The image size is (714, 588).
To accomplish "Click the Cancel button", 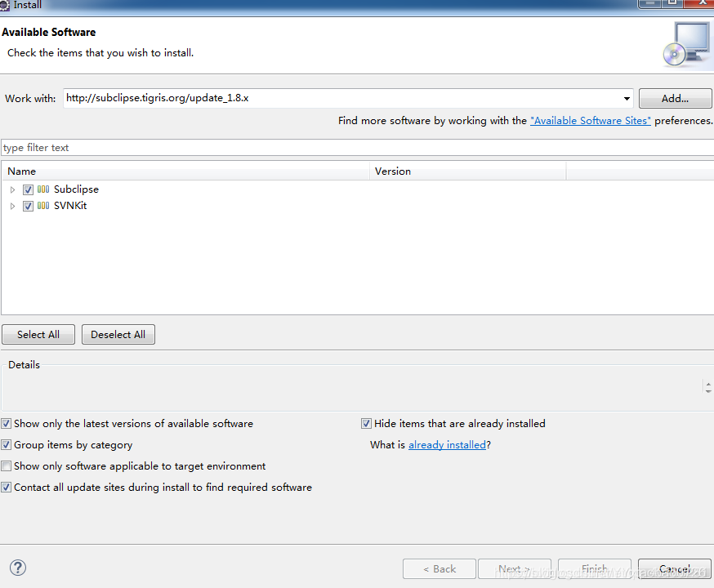I will click(x=675, y=569).
